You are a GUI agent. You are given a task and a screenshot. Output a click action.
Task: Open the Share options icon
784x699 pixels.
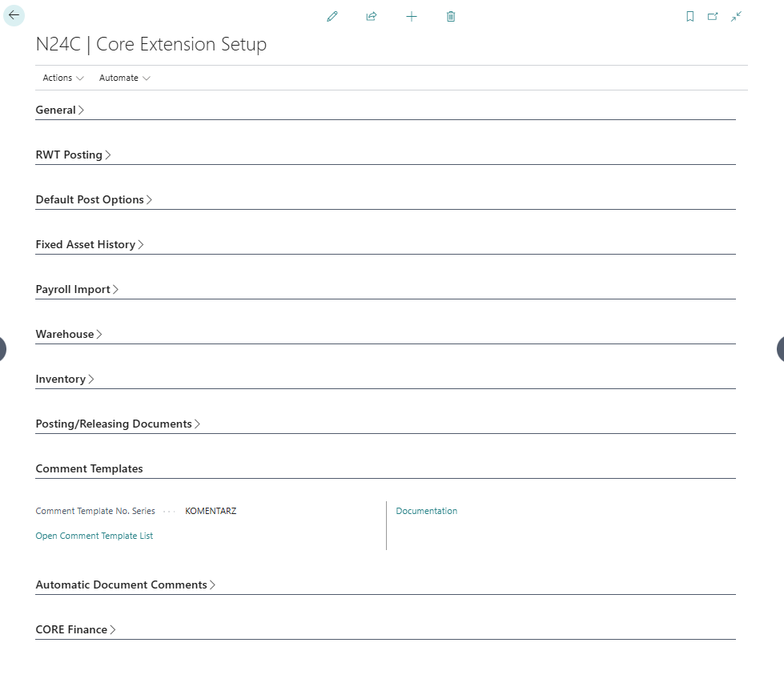[371, 16]
